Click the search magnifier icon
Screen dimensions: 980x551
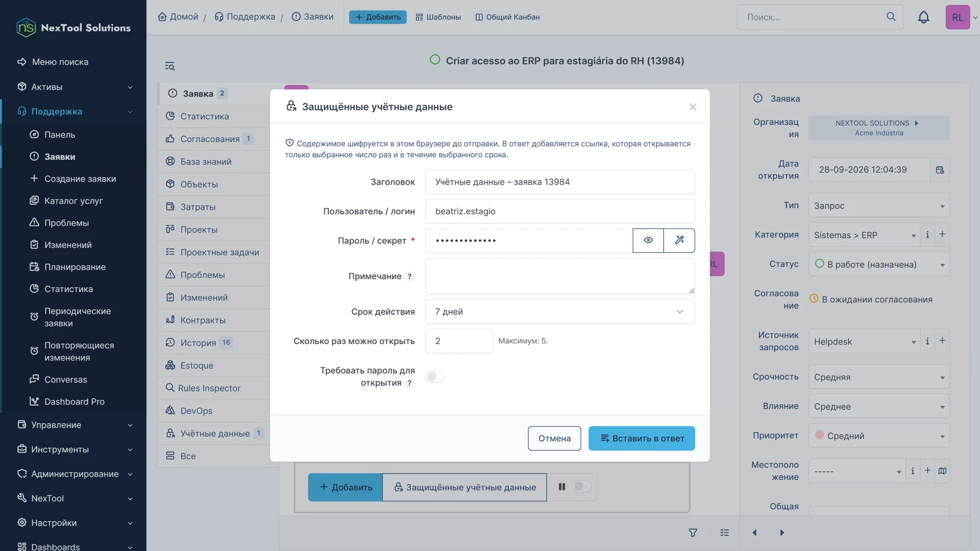[891, 17]
